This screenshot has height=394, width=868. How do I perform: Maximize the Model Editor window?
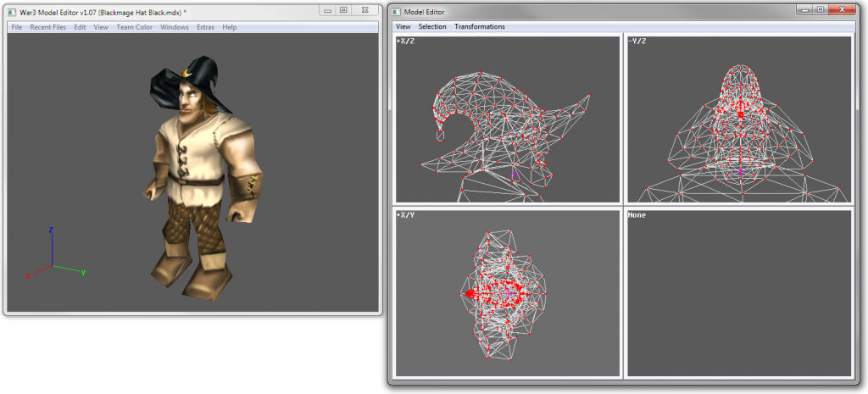(820, 8)
